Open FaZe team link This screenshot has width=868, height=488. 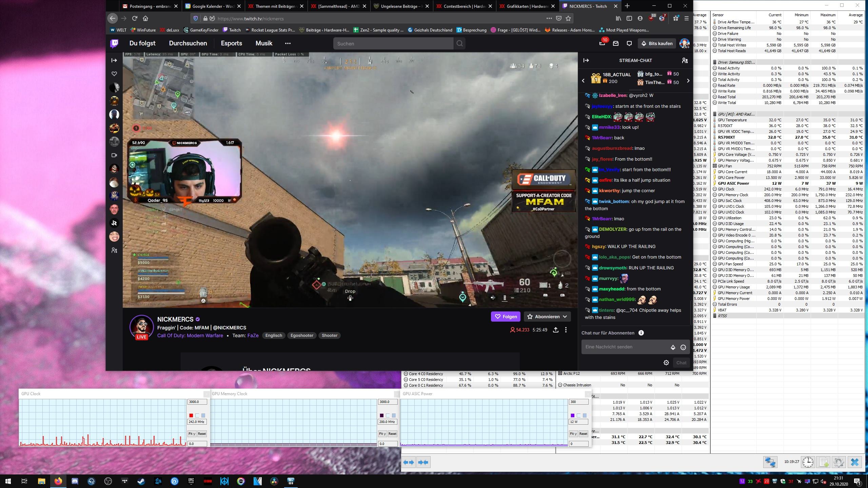[x=253, y=335]
